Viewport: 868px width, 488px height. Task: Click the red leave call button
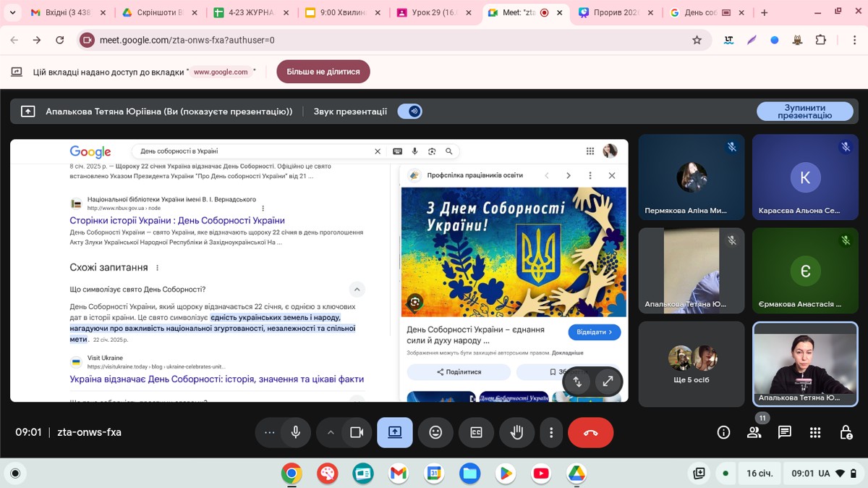click(x=590, y=432)
